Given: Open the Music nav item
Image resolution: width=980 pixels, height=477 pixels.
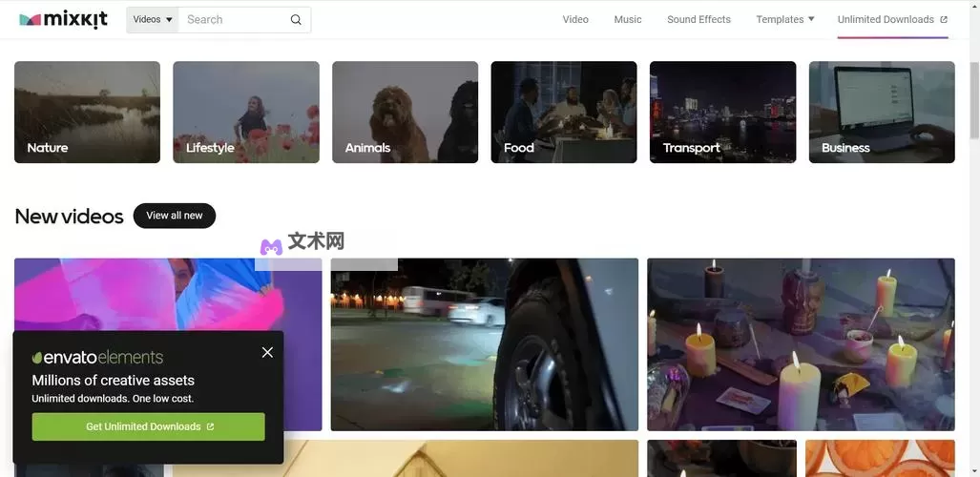Looking at the screenshot, I should [x=628, y=20].
